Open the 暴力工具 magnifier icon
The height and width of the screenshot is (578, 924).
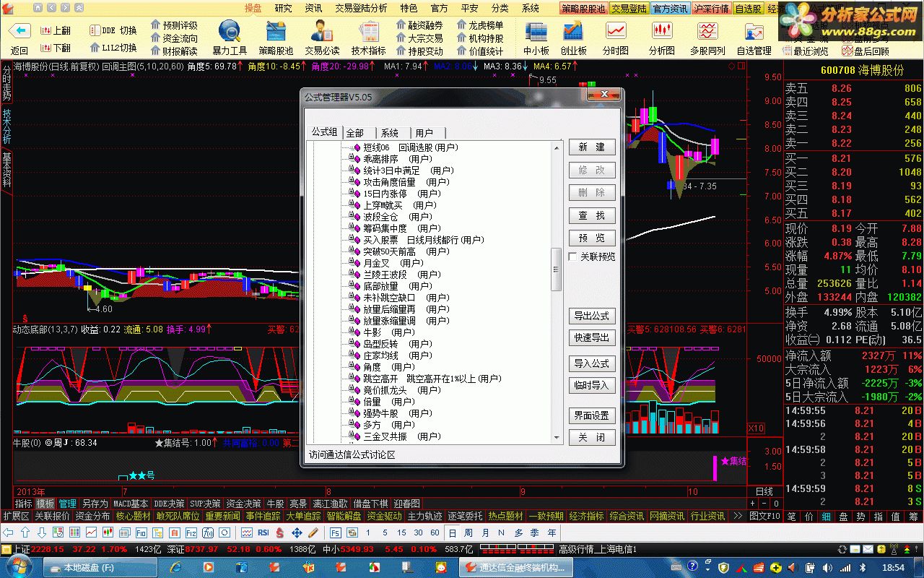click(230, 32)
